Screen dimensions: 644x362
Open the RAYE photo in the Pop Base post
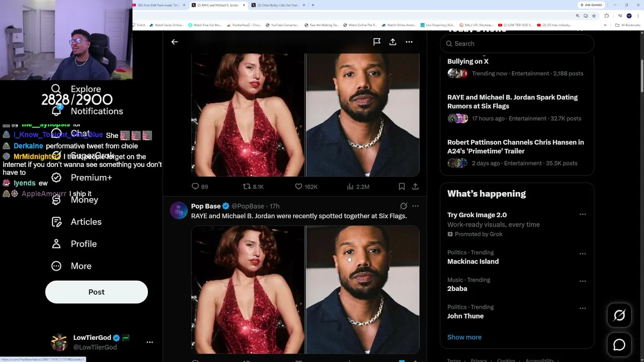pos(248,290)
